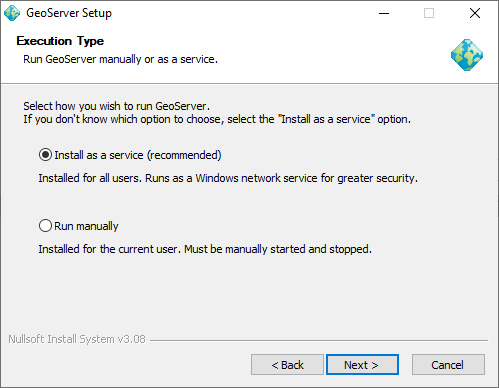The height and width of the screenshot is (388, 499).
Task: Click the GeoServer globe icon in title bar
Action: (x=12, y=13)
